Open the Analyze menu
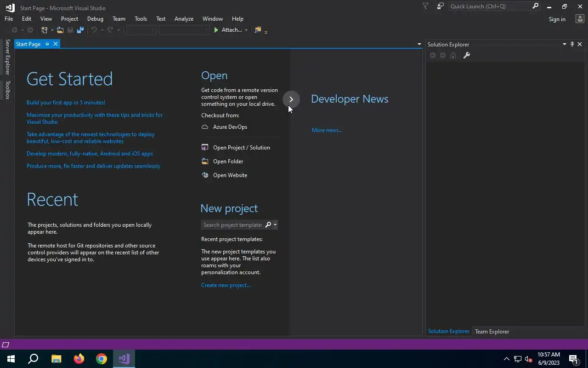588x368 pixels. tap(184, 19)
